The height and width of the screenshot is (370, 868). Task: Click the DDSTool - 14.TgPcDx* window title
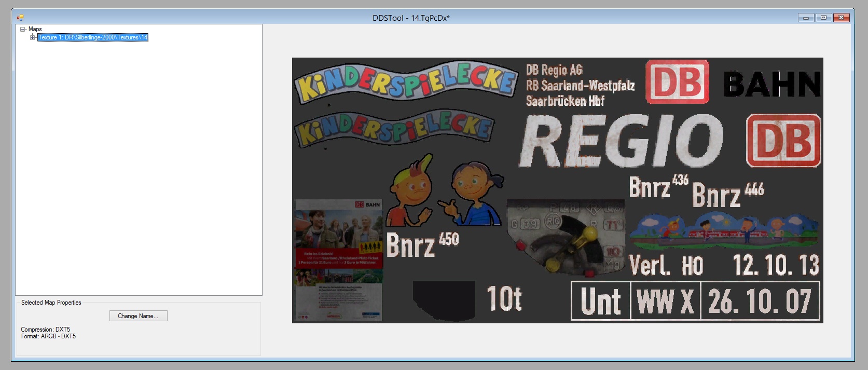click(x=411, y=18)
